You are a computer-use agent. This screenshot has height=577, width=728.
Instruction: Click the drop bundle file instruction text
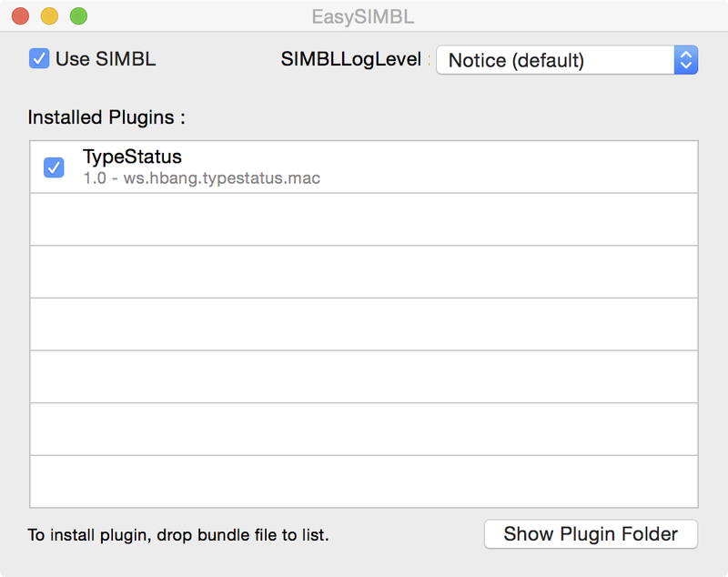[x=178, y=535]
